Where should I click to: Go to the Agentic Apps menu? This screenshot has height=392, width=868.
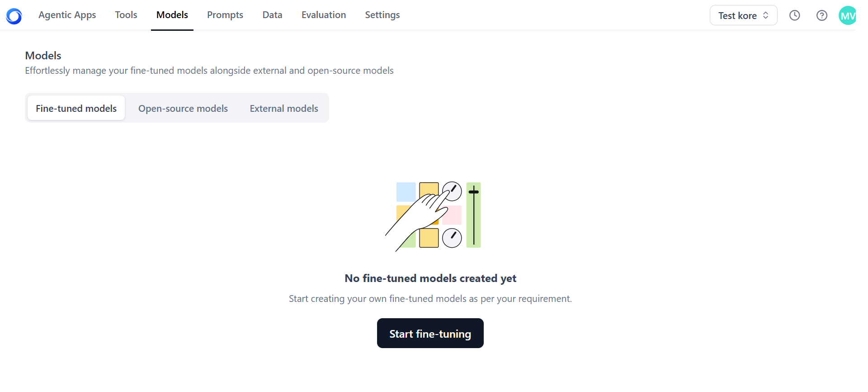pyautogui.click(x=67, y=15)
